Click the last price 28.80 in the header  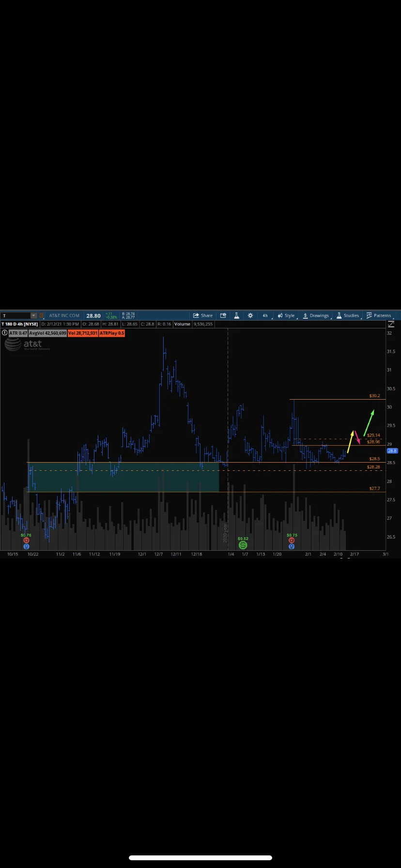point(93,316)
